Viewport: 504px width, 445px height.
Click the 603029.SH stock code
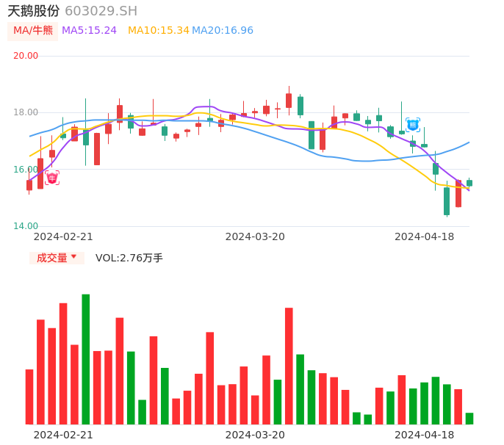coord(101,11)
